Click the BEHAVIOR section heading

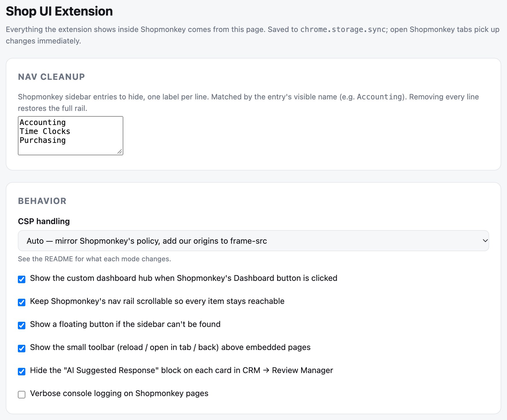tap(42, 201)
